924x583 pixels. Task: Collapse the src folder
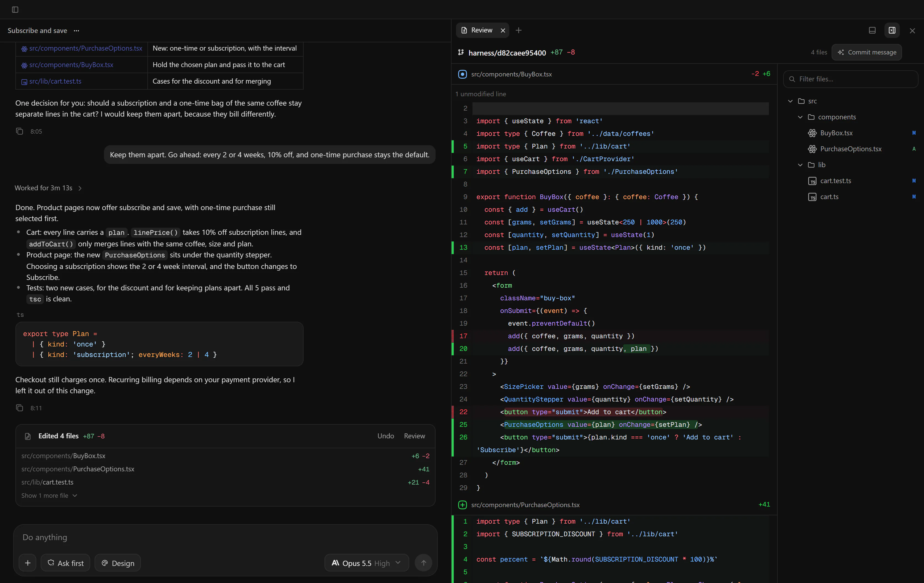[790, 101]
